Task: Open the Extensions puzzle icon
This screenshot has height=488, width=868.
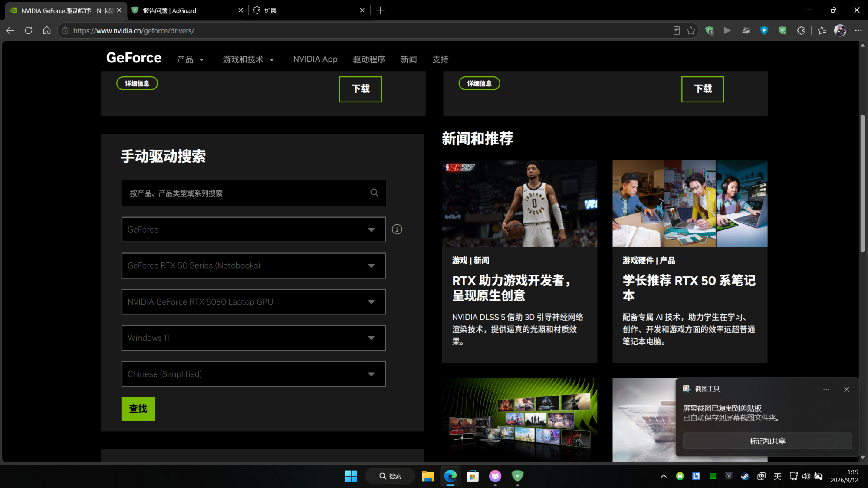Action: click(801, 30)
